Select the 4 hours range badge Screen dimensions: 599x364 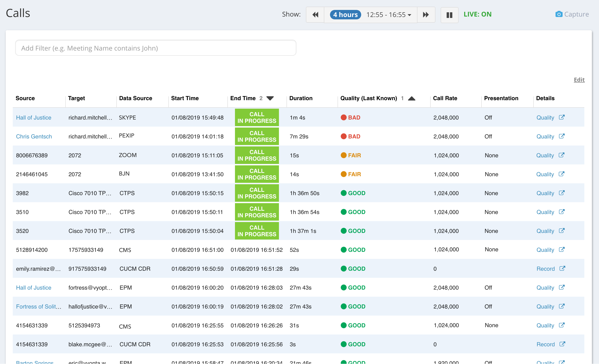(345, 15)
